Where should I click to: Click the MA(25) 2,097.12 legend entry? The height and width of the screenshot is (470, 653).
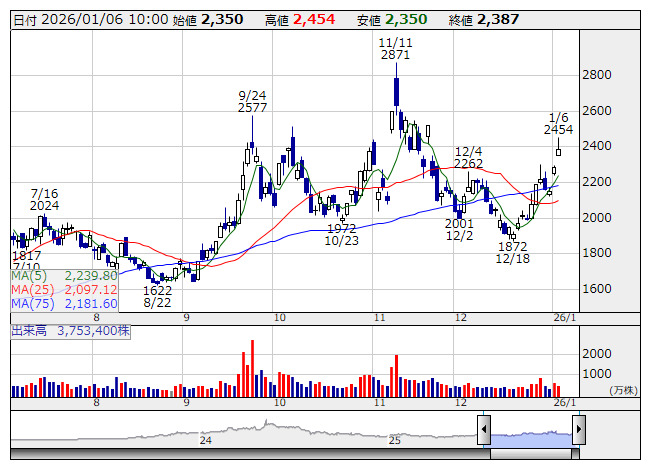click(65, 289)
